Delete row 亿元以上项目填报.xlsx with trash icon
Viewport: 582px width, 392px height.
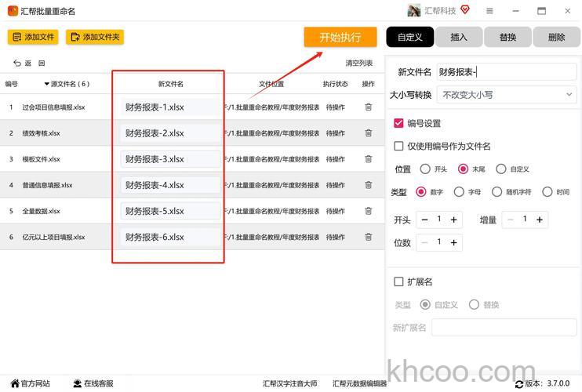click(368, 237)
